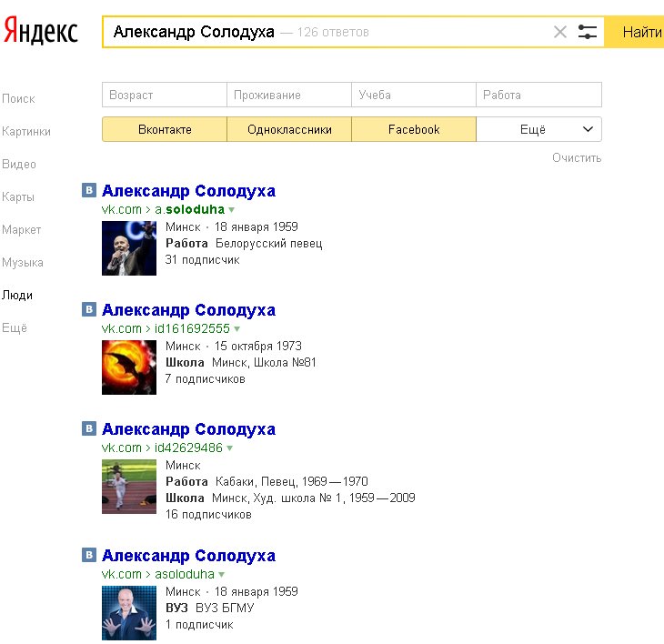Click the text 'Минск, Школа №81'
This screenshot has width=664, height=644.
[x=264, y=362]
